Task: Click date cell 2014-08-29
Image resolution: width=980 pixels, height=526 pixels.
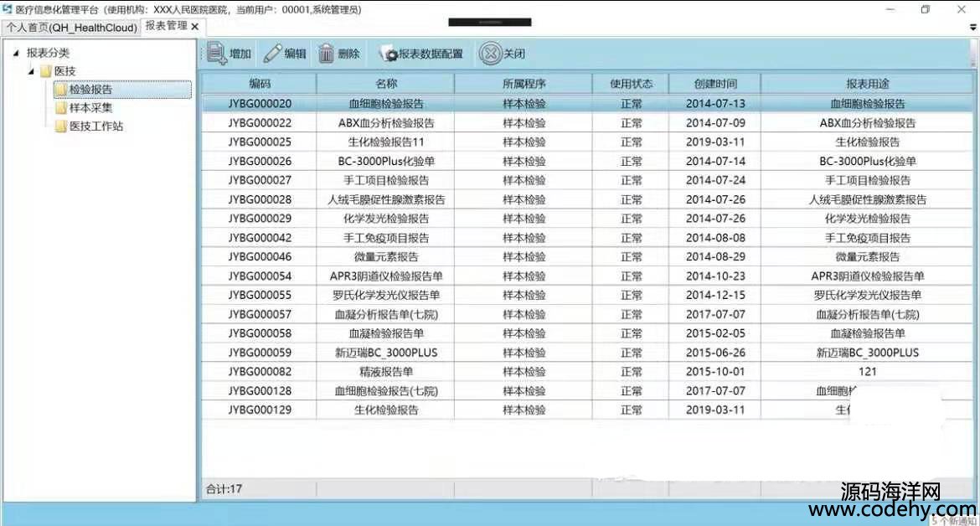Action: point(715,257)
